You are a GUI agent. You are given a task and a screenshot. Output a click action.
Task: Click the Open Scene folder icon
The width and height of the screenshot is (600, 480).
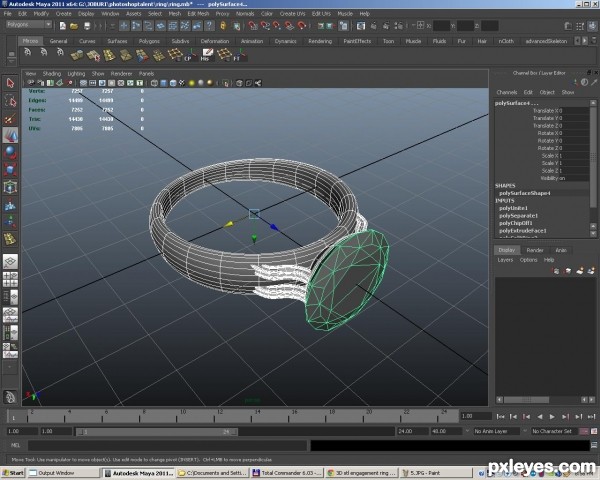point(74,26)
